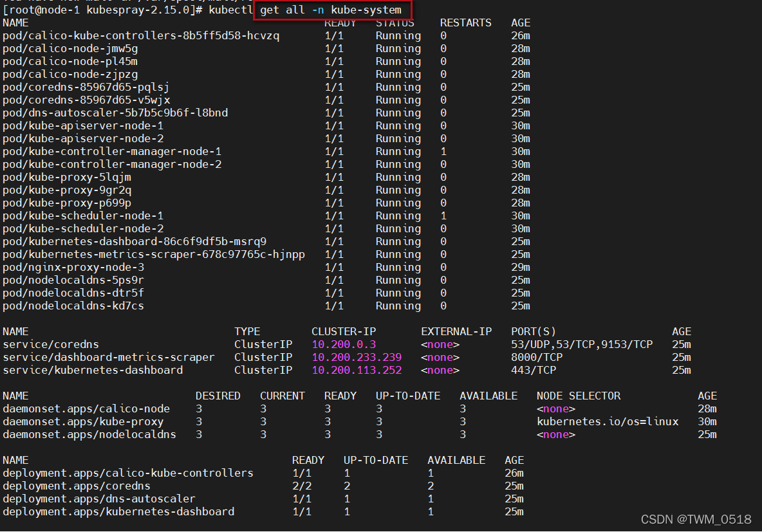Click the pod/nginx-proxy-node-3 name
The image size is (762, 532).
73,268
